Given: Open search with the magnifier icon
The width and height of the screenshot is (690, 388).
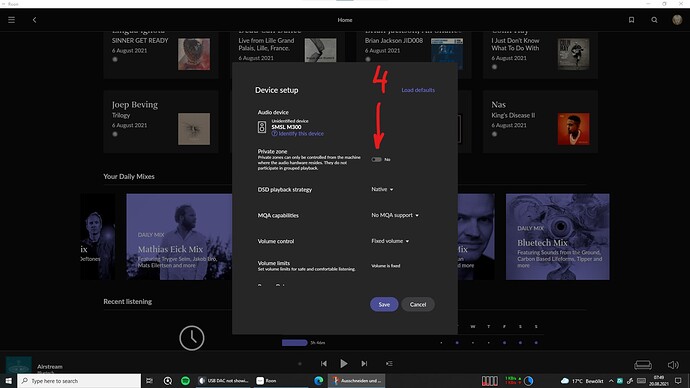Looking at the screenshot, I should (x=654, y=20).
